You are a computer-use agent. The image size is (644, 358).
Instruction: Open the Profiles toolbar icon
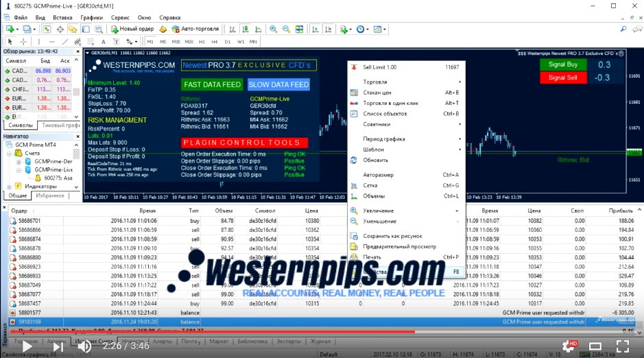tap(27, 29)
